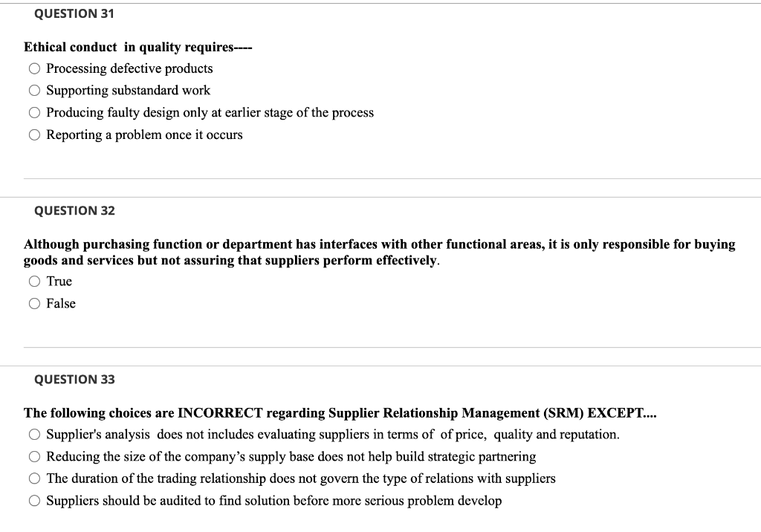Choose 'Supporting substandard work' option
The image size is (761, 532).
click(34, 90)
